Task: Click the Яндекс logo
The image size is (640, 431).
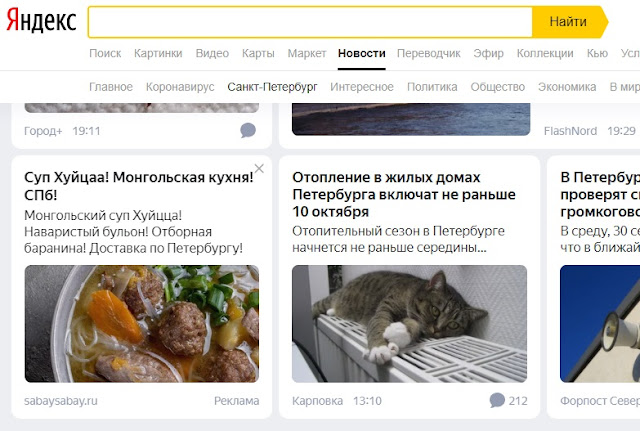Action: (x=41, y=21)
